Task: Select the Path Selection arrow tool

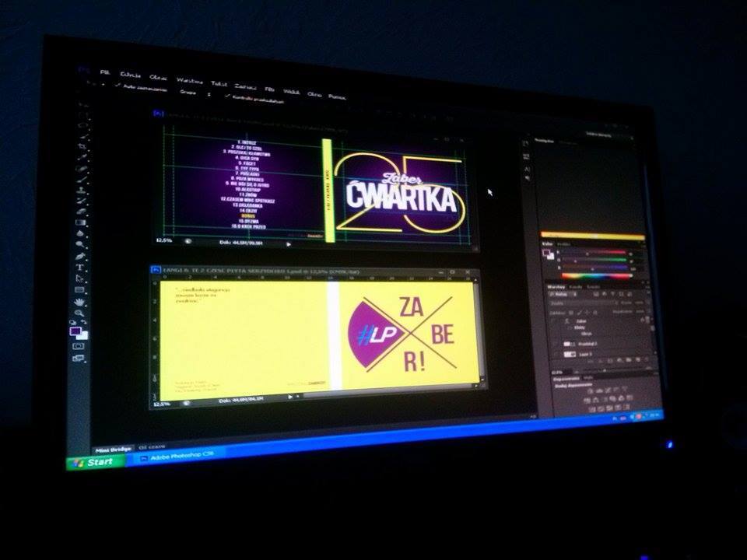Action: point(79,278)
